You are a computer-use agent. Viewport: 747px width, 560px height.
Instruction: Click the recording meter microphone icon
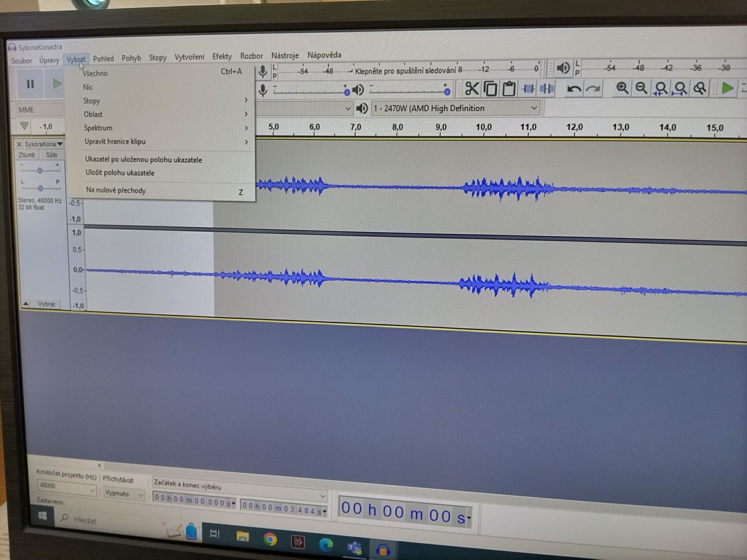pyautogui.click(x=263, y=71)
